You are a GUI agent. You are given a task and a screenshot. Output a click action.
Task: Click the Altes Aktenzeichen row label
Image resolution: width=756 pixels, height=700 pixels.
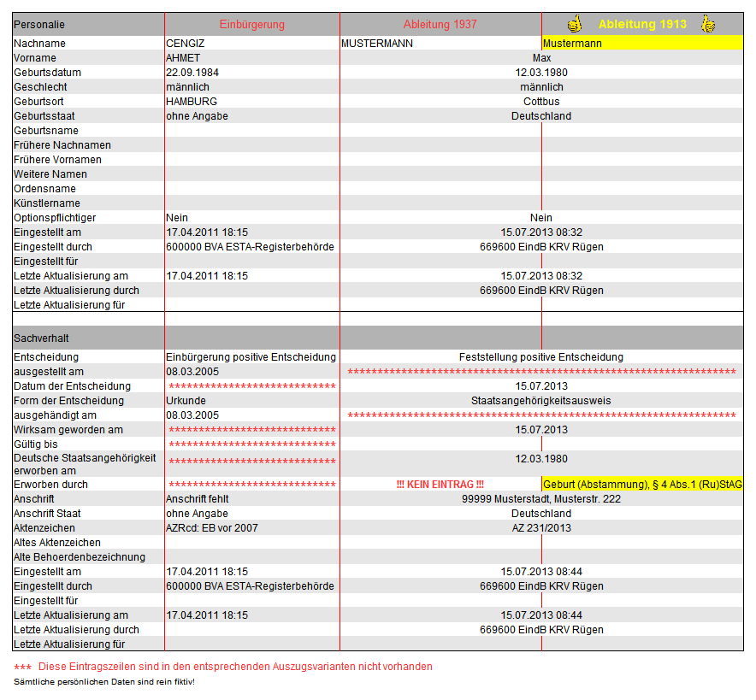57,543
